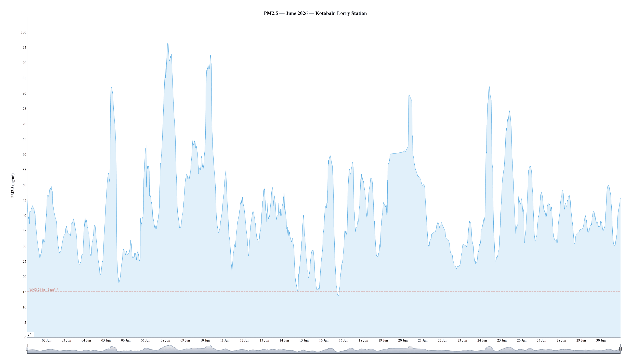Click the '20' tick on the PM2.5 axis

coord(24,277)
